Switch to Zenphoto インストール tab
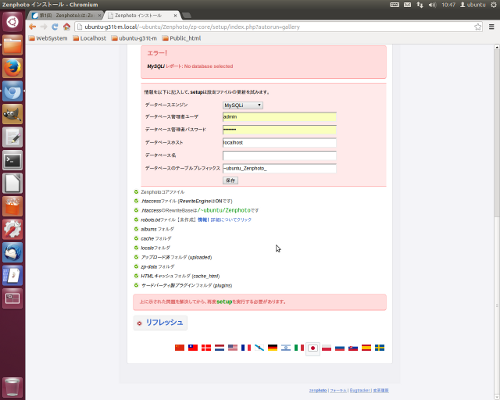The height and width of the screenshot is (400, 500). coord(143,15)
